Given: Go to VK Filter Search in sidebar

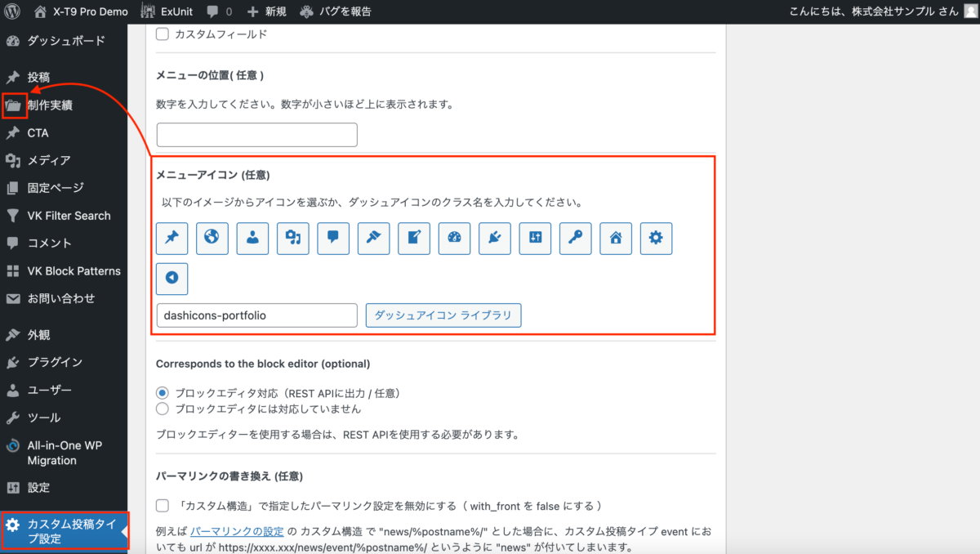Looking at the screenshot, I should click(x=69, y=216).
